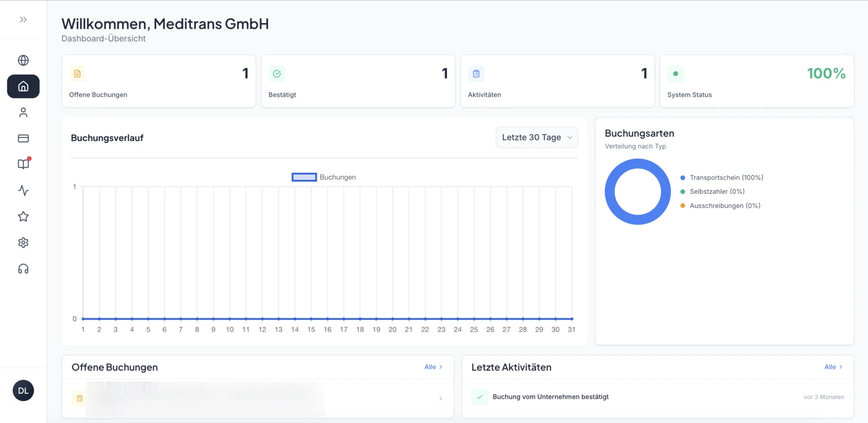Click the Aktivitäten stat card label
The height and width of the screenshot is (423, 868).
tap(484, 94)
